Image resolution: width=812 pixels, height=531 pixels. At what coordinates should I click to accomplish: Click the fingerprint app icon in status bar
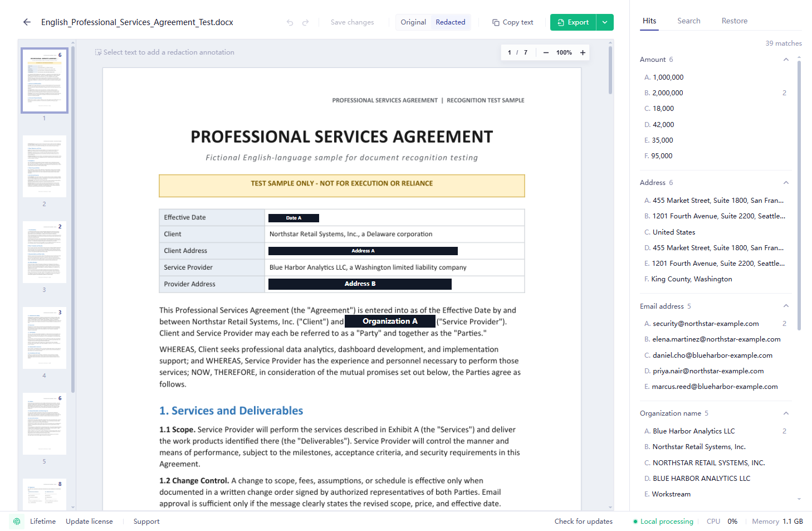[17, 522]
